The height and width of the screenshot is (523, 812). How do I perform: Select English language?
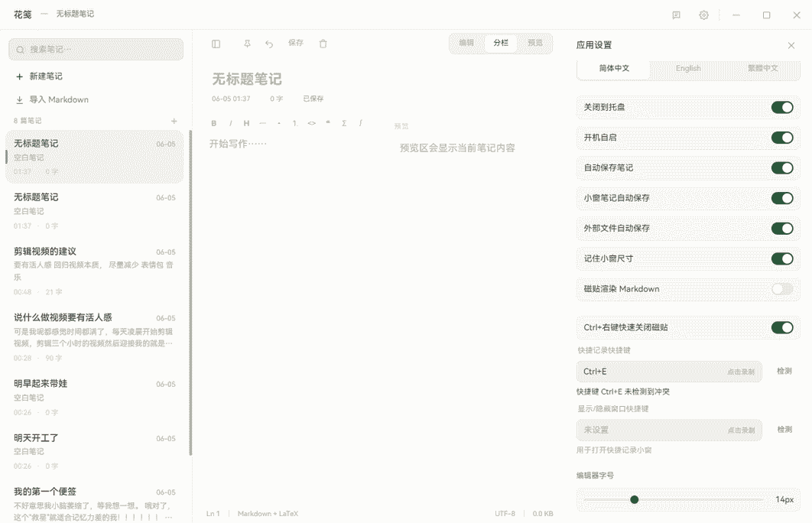688,68
